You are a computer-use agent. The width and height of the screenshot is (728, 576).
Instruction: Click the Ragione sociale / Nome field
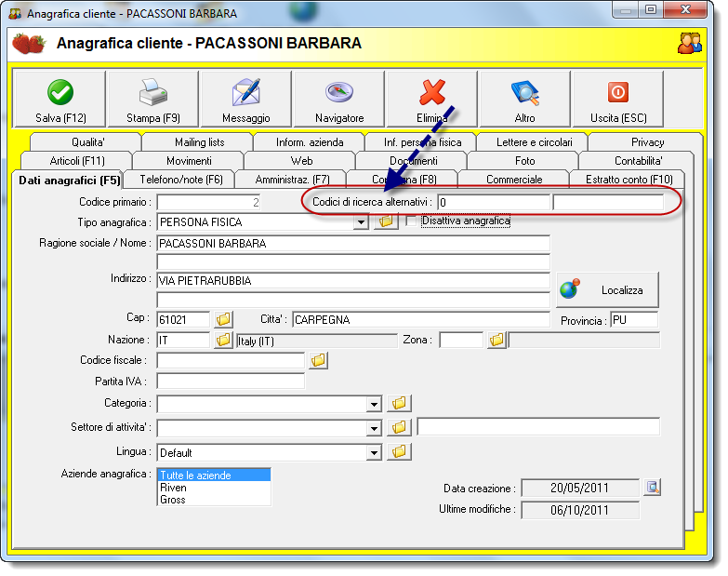click(x=353, y=243)
